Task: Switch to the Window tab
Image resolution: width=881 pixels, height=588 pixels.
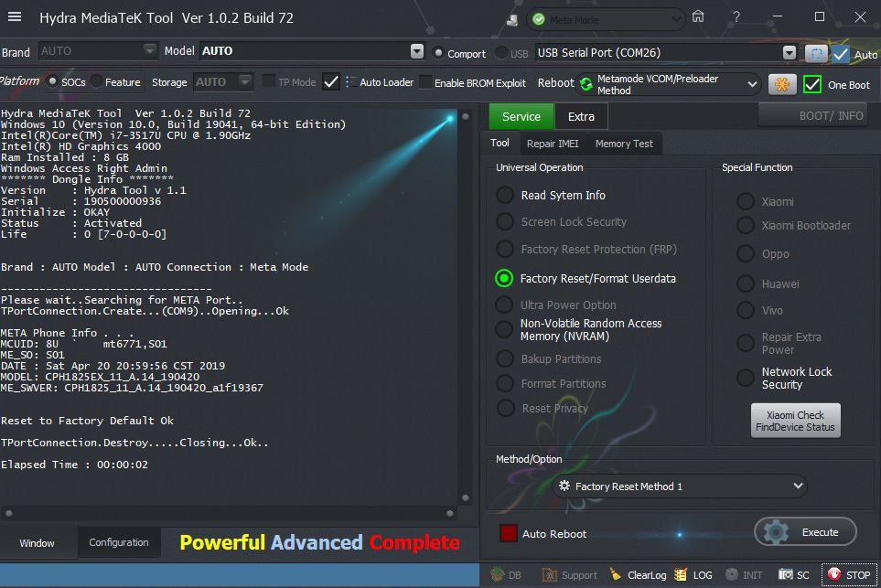Action: (x=38, y=543)
